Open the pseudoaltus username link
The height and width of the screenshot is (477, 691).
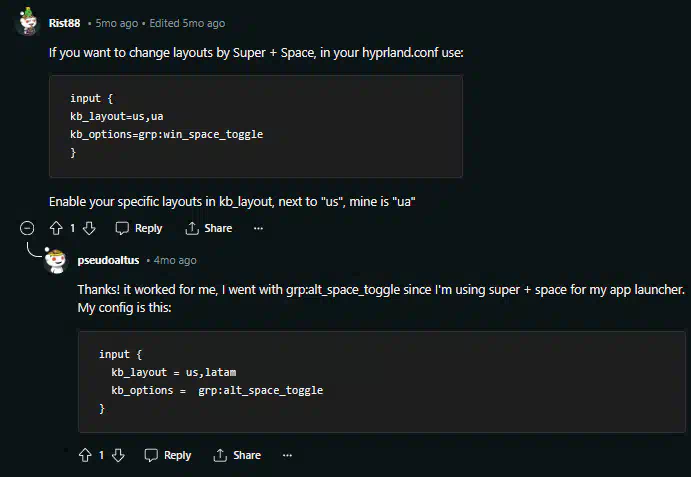pyautogui.click(x=108, y=260)
